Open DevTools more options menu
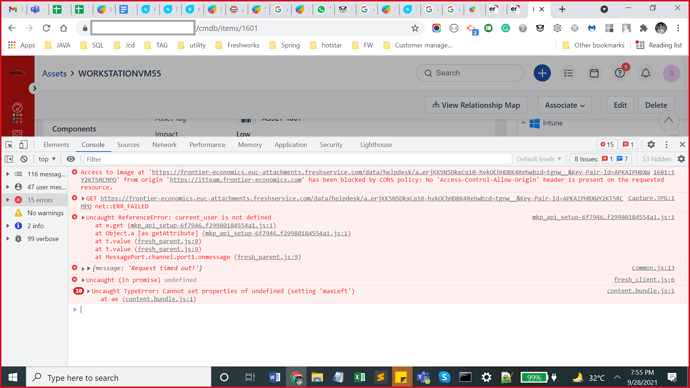The width and height of the screenshot is (690, 388). pos(666,145)
